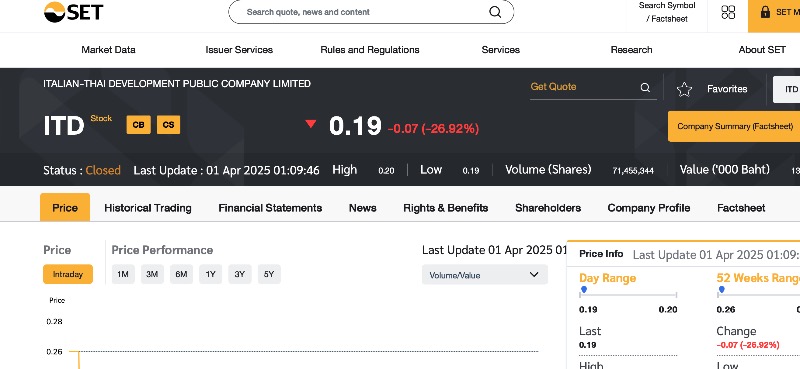The height and width of the screenshot is (369, 800).
Task: Switch the chart to the 1Y period
Action: 211,274
